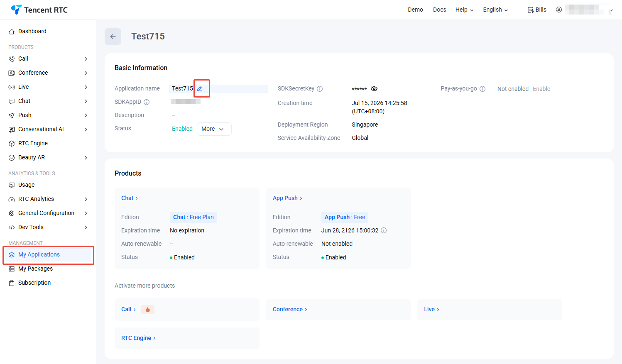Click the Application name field

pos(218,89)
